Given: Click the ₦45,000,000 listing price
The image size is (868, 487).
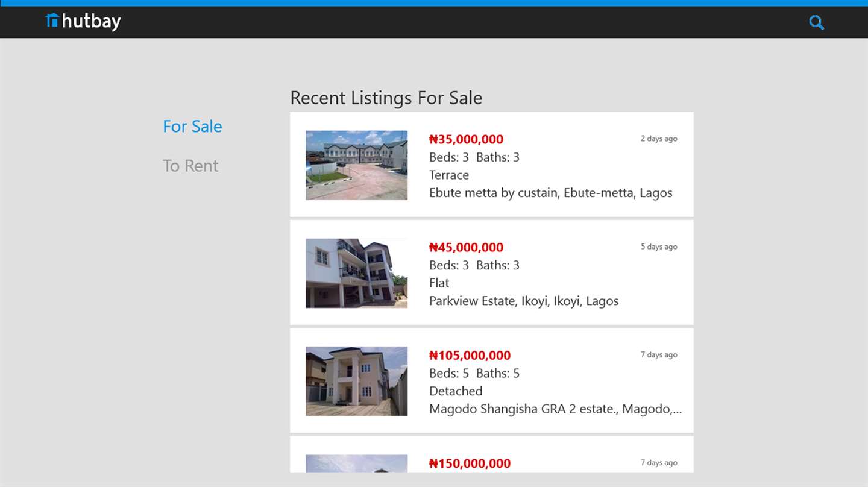Looking at the screenshot, I should (x=466, y=247).
